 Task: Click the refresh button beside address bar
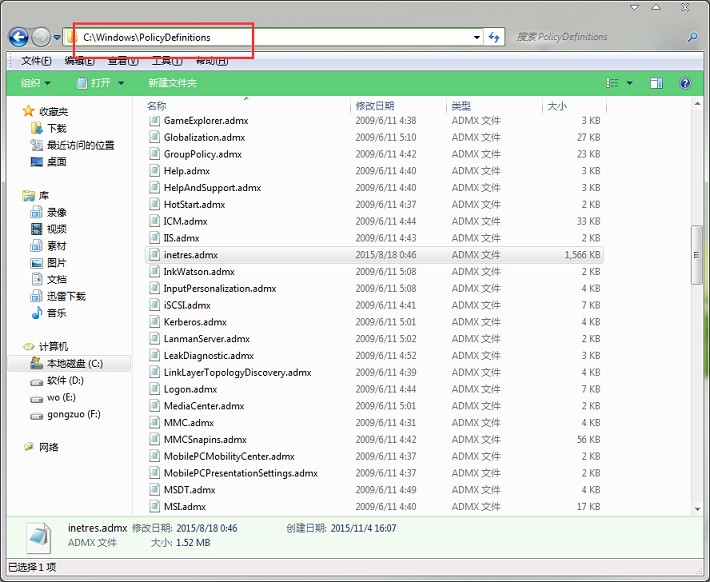[494, 38]
